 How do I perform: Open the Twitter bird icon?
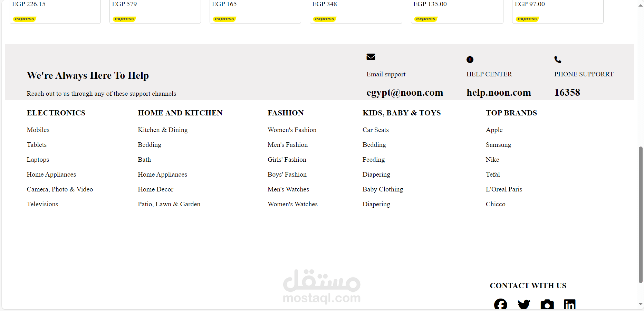[524, 304]
